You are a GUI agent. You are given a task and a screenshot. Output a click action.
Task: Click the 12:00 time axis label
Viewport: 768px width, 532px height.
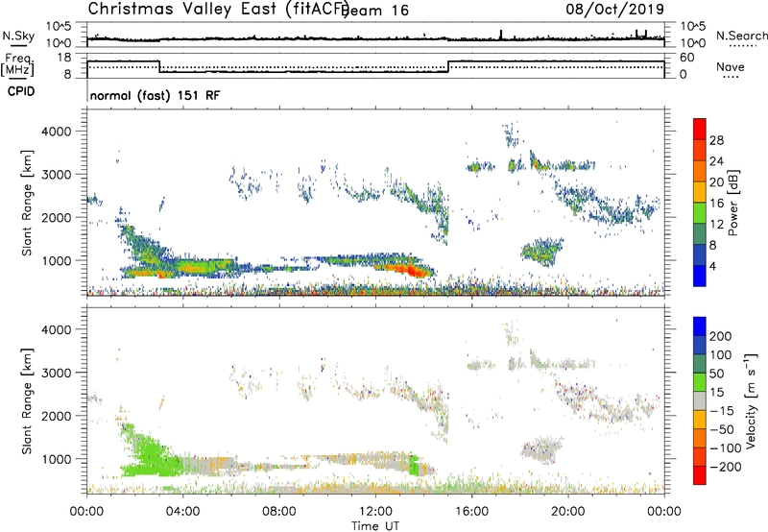click(x=375, y=512)
